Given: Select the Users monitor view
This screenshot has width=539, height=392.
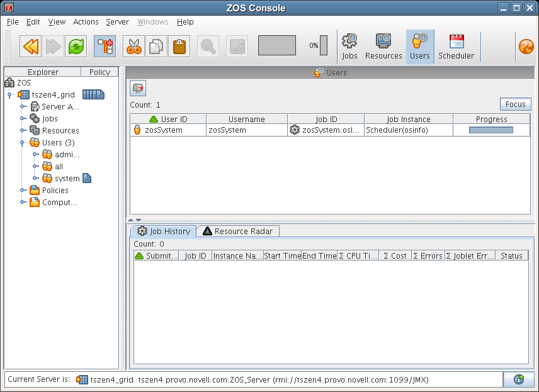Looking at the screenshot, I should (x=420, y=47).
